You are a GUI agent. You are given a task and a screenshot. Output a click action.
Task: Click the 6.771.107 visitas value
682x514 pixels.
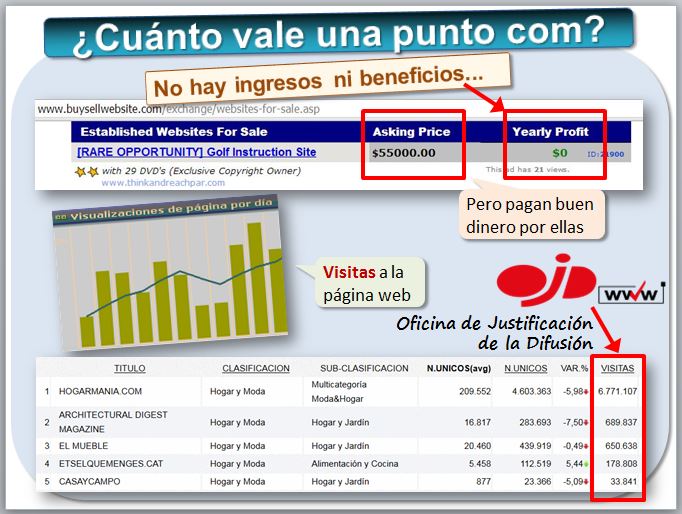(617, 391)
